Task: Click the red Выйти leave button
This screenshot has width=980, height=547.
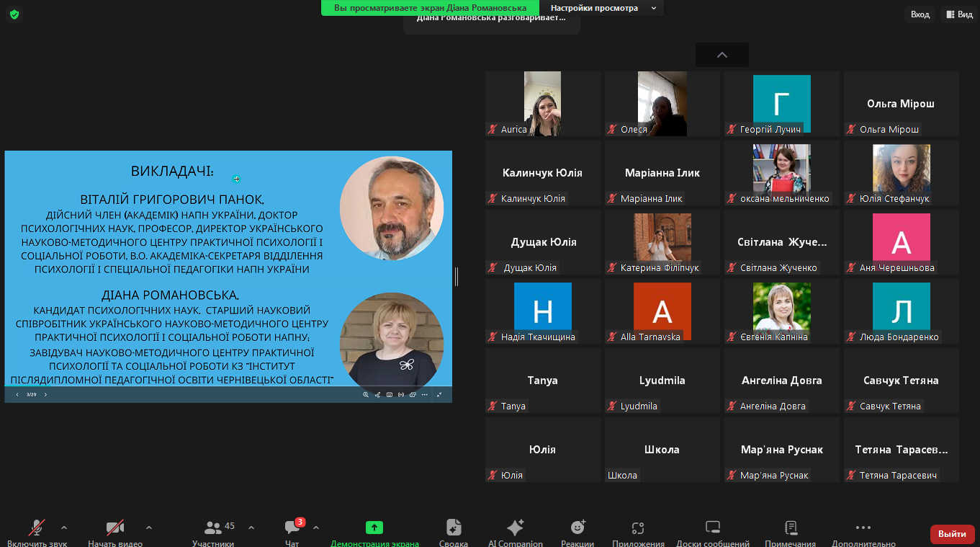Action: 952,534
